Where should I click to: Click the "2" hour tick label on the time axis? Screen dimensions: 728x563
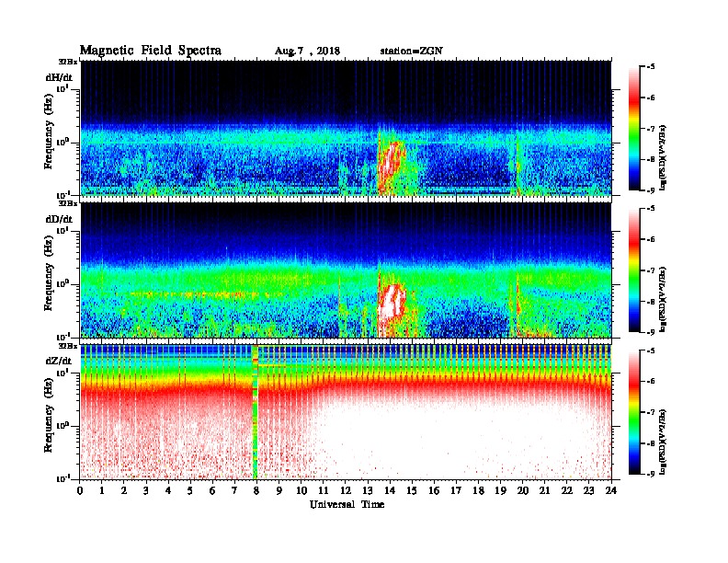124,491
